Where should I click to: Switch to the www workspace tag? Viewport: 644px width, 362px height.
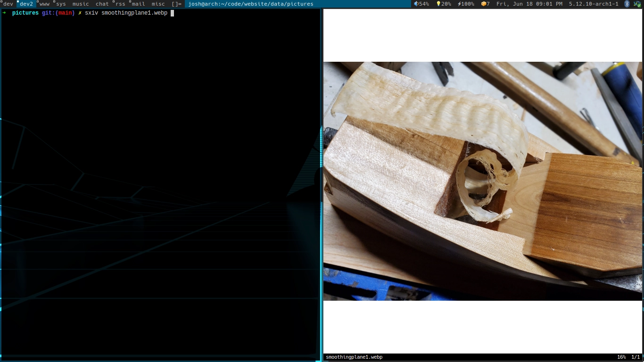coord(44,4)
